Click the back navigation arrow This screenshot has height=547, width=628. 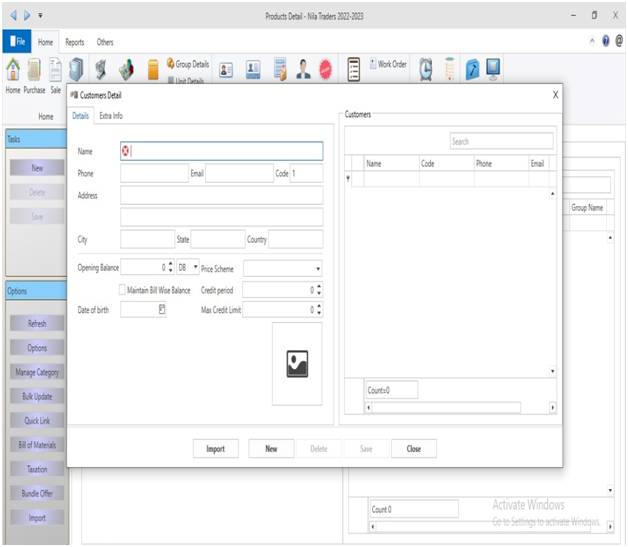(x=14, y=15)
